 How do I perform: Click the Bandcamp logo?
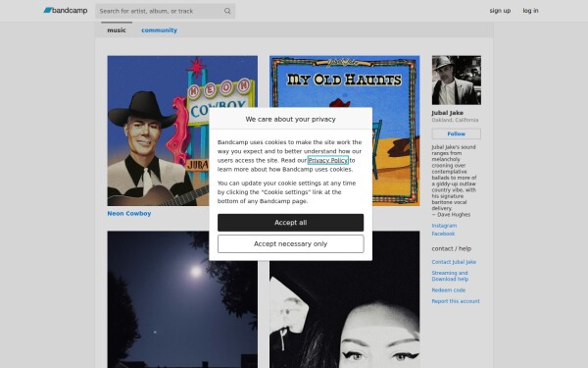66,11
